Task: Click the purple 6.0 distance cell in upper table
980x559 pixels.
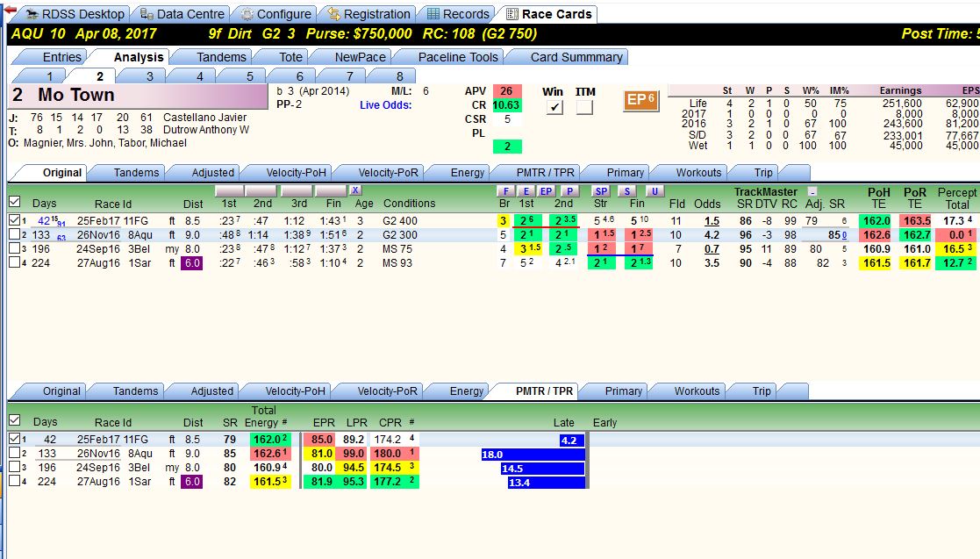Action: point(192,263)
